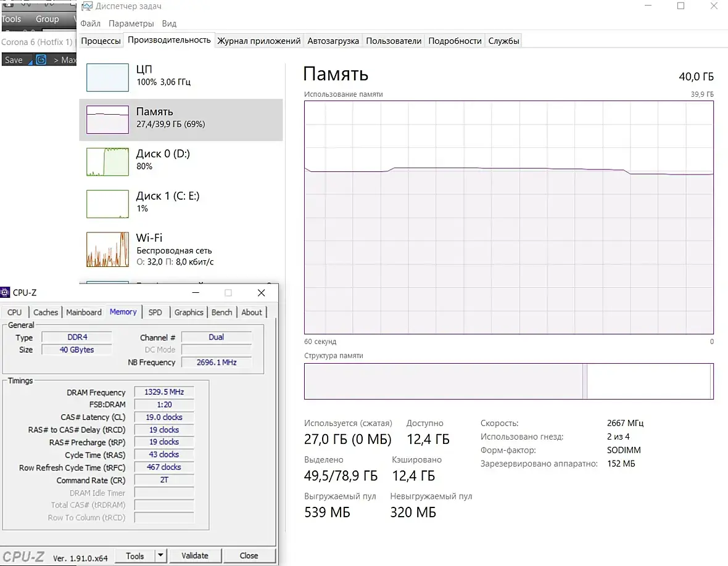Click the blue swirl icon next to Save

click(x=41, y=60)
